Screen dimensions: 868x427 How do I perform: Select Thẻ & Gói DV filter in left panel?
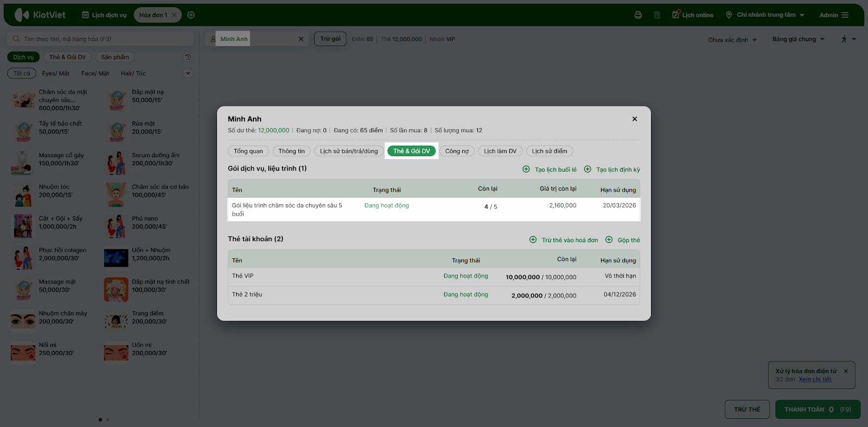coord(67,57)
